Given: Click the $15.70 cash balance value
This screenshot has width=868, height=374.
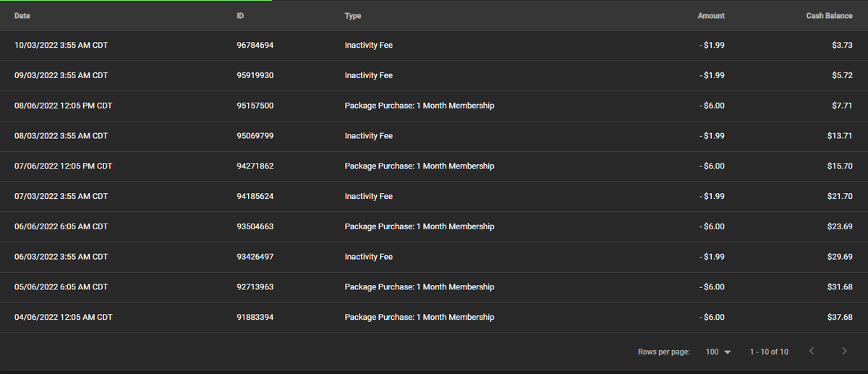Looking at the screenshot, I should (x=840, y=166).
